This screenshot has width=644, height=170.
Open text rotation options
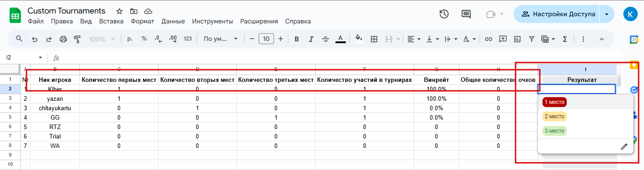(469, 39)
